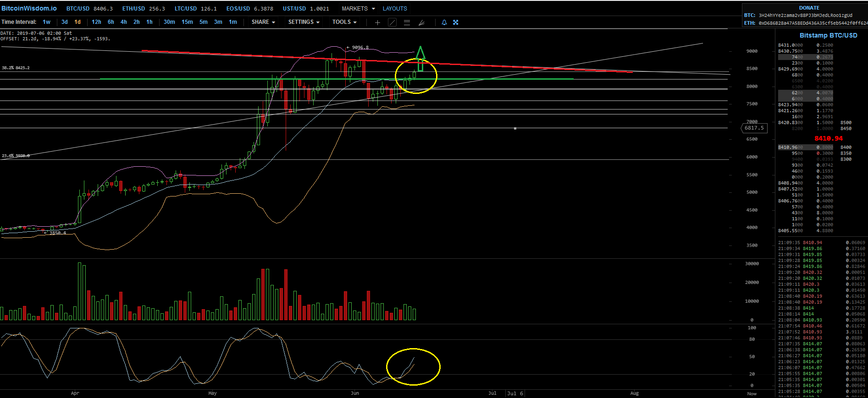The width and height of the screenshot is (868, 398).
Task: Set time interval to 1d
Action: click(77, 22)
